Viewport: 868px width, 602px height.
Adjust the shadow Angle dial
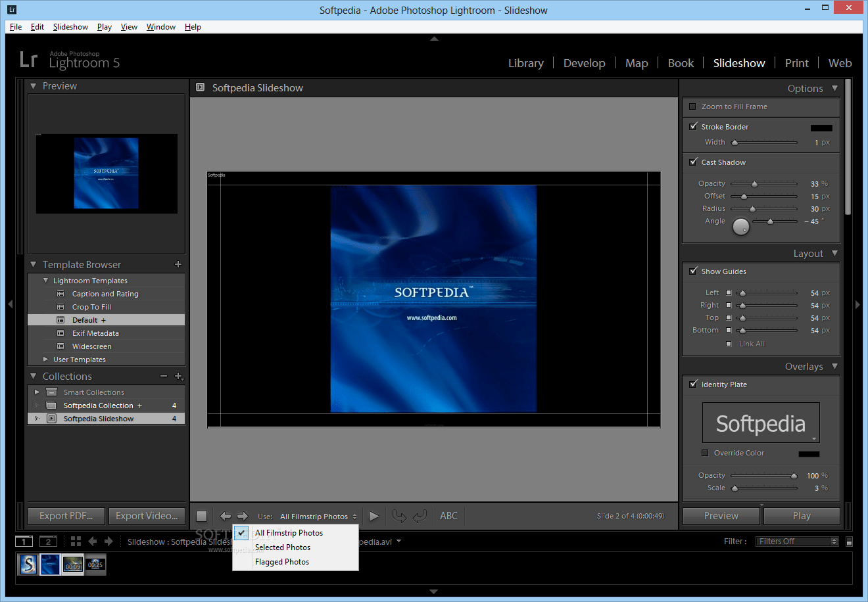tap(741, 227)
